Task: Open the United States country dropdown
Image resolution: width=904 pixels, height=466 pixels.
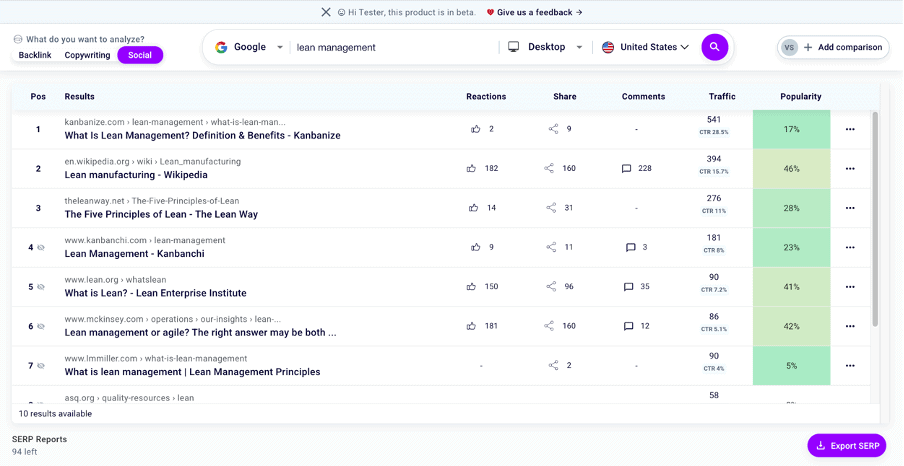Action: coord(645,47)
